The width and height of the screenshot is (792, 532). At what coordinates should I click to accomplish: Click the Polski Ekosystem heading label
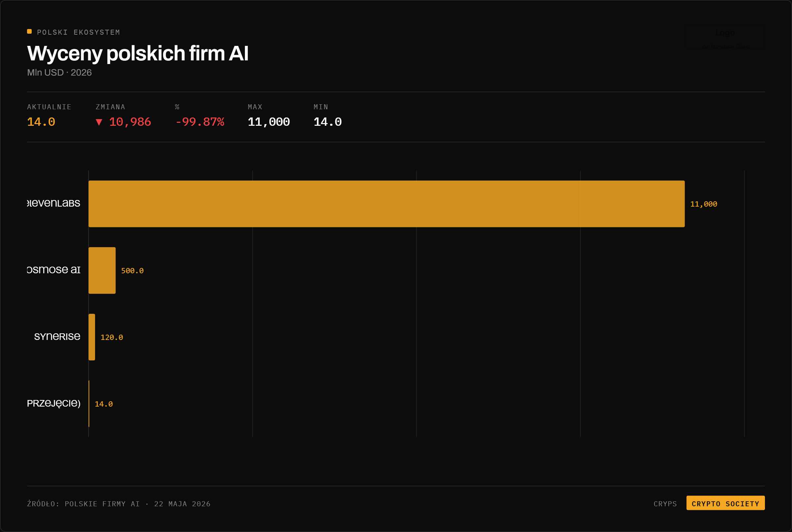pos(78,32)
